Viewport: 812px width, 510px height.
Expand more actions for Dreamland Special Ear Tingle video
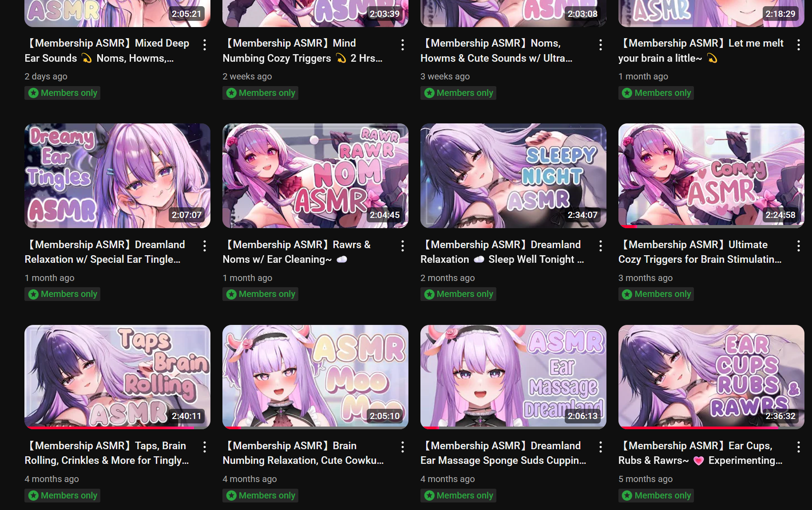(x=205, y=246)
